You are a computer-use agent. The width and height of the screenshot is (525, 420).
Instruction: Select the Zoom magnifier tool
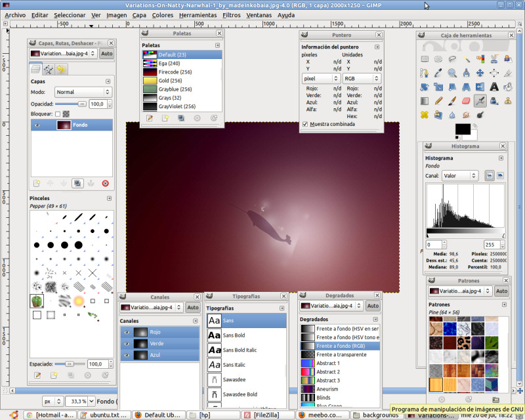coord(452,73)
